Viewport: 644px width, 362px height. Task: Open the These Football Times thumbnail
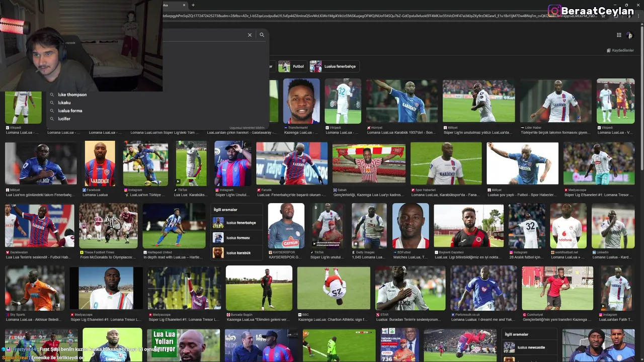pyautogui.click(x=108, y=226)
